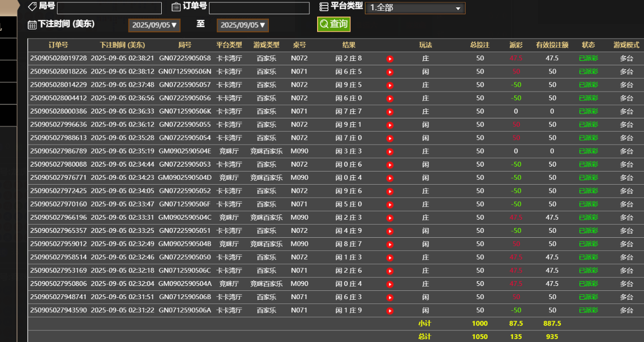The height and width of the screenshot is (342, 644).
Task: Open the 平台类型 dropdown showing 1.全部
Action: [x=415, y=8]
